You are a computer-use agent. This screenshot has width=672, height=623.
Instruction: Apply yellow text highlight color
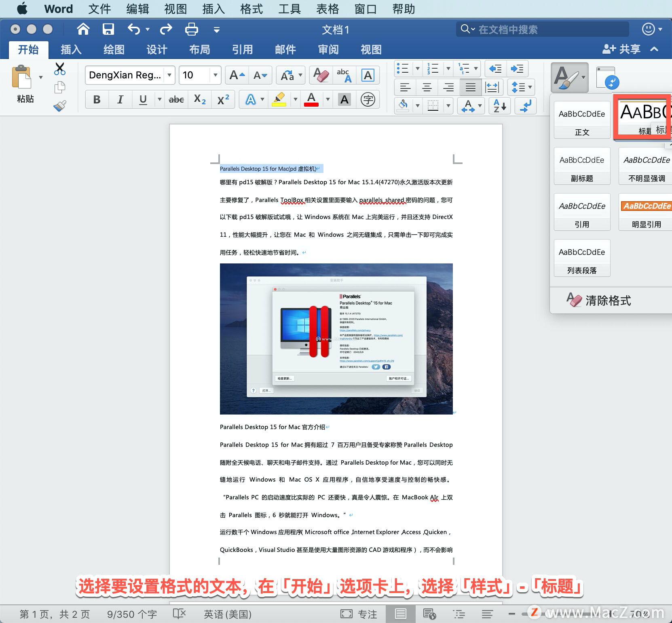[x=279, y=99]
